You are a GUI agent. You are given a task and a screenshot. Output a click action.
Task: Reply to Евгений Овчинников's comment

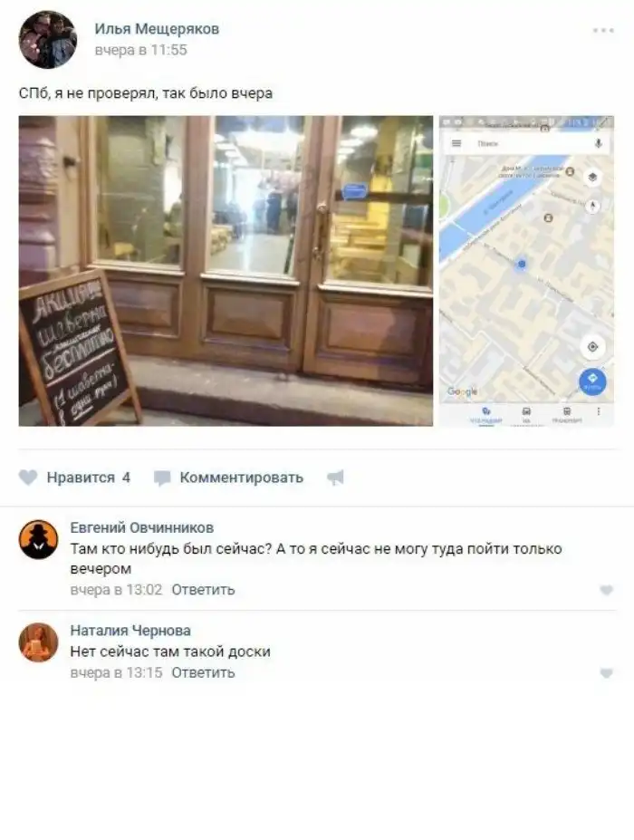coord(203,590)
